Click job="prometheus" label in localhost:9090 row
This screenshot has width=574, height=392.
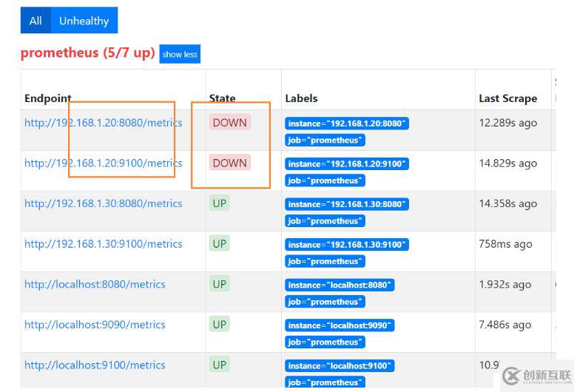tap(325, 342)
